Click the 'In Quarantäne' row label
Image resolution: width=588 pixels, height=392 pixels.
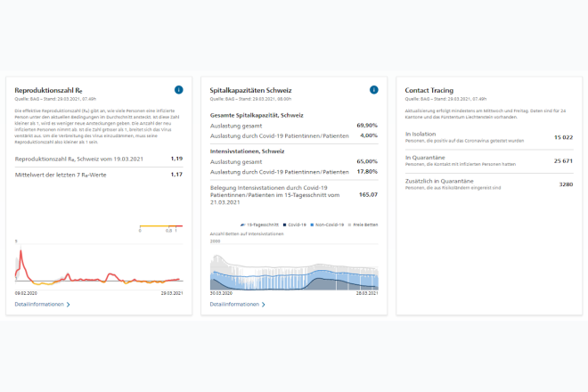(425, 158)
